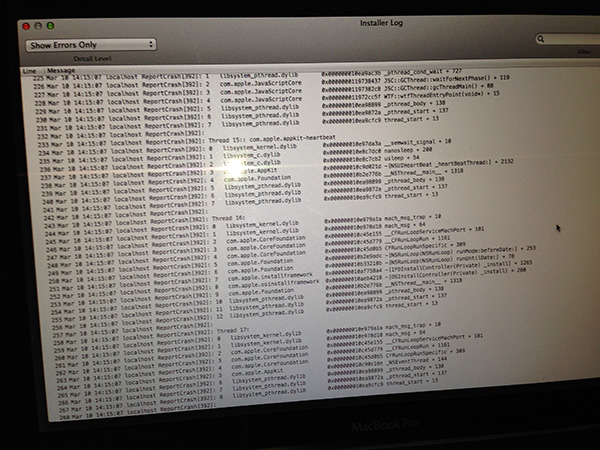Zoom the Installer Log window

(50, 26)
